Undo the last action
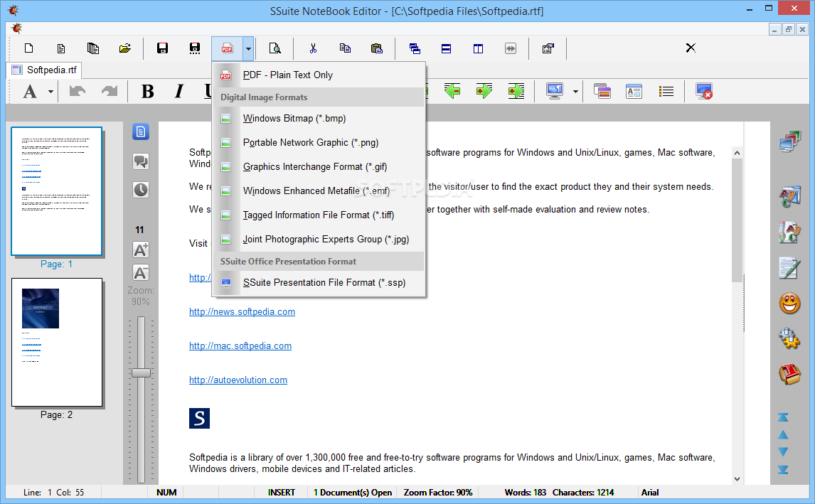 tap(78, 91)
